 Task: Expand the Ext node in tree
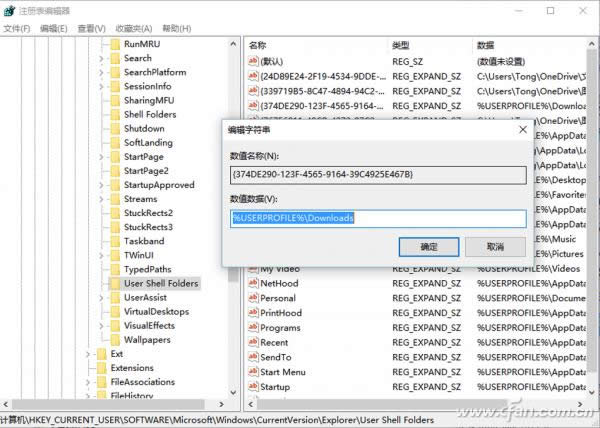tap(88, 354)
